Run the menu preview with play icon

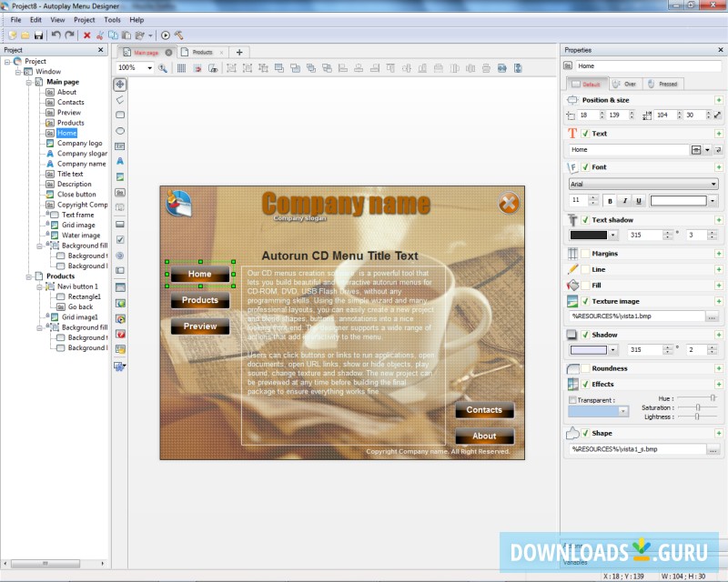pyautogui.click(x=166, y=35)
